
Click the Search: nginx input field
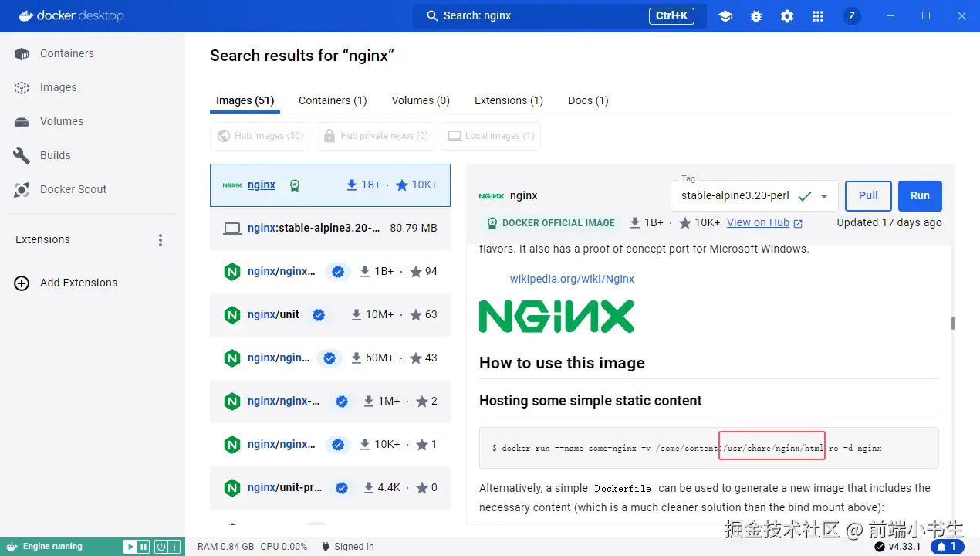pos(559,16)
